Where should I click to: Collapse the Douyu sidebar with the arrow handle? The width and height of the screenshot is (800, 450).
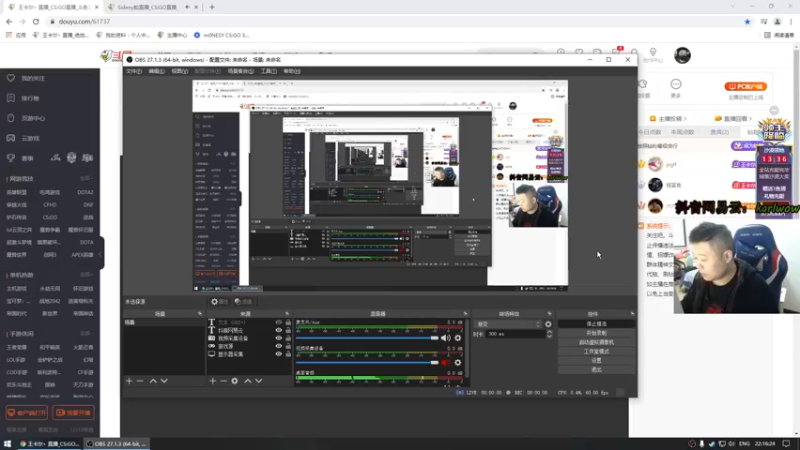coord(101,254)
